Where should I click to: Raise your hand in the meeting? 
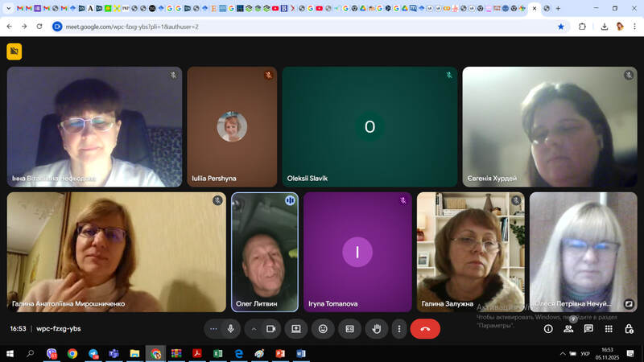(375, 328)
